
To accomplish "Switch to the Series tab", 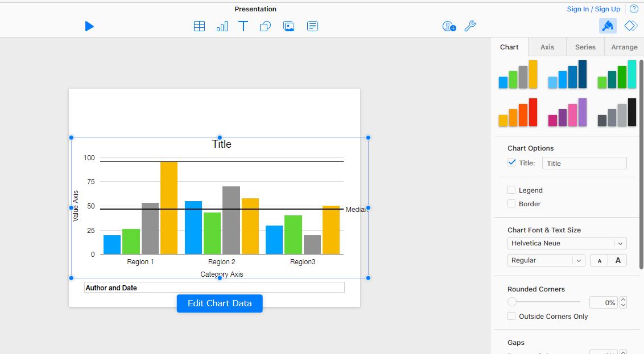I will 585,47.
